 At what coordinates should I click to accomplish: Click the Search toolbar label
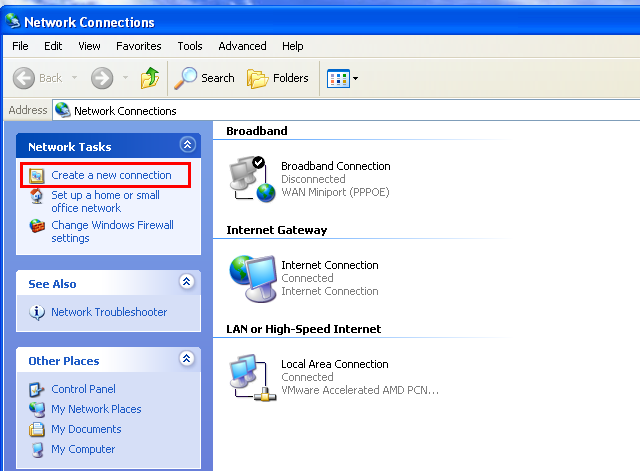218,78
